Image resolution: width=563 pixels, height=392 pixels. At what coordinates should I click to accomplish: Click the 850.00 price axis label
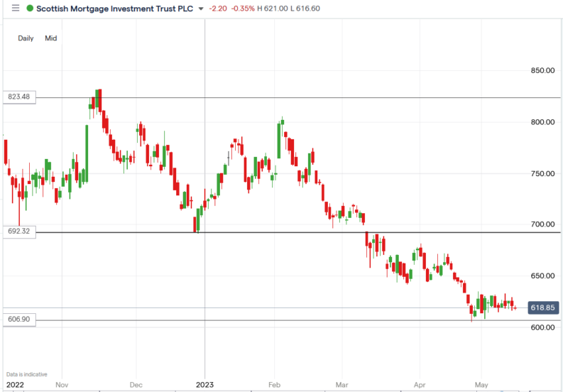click(x=543, y=70)
